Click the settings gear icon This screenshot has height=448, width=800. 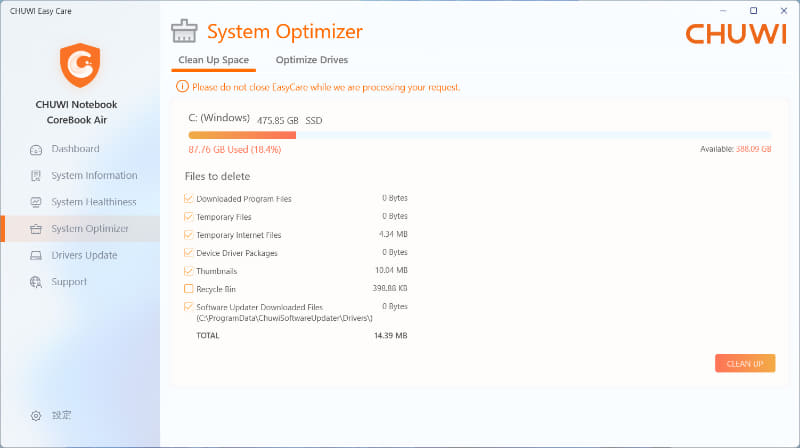[36, 416]
